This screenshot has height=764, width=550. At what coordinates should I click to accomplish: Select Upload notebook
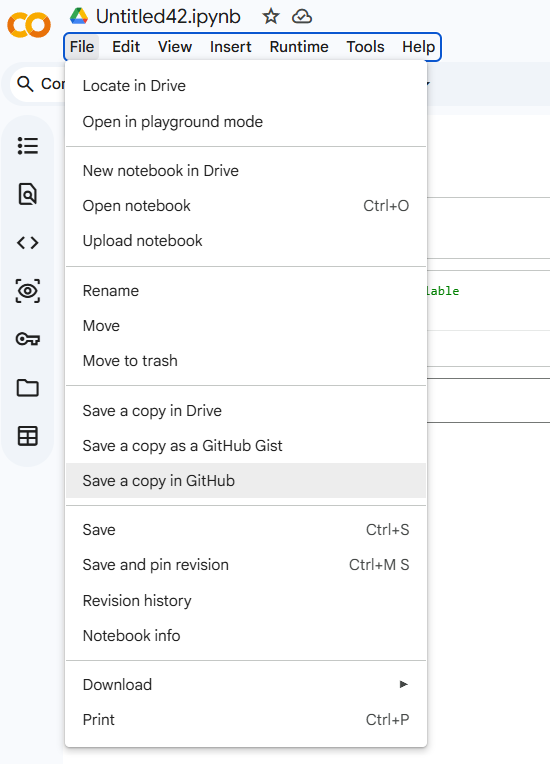(x=246, y=241)
